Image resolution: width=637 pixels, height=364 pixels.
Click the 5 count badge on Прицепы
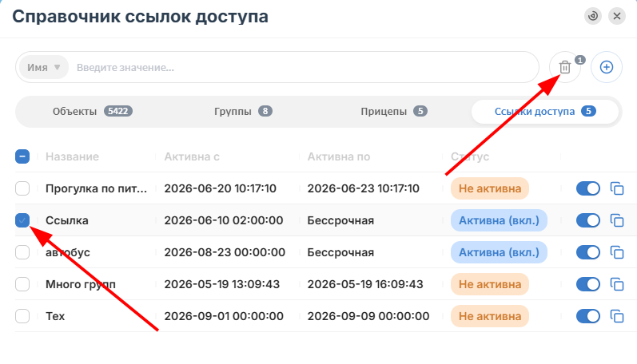420,111
